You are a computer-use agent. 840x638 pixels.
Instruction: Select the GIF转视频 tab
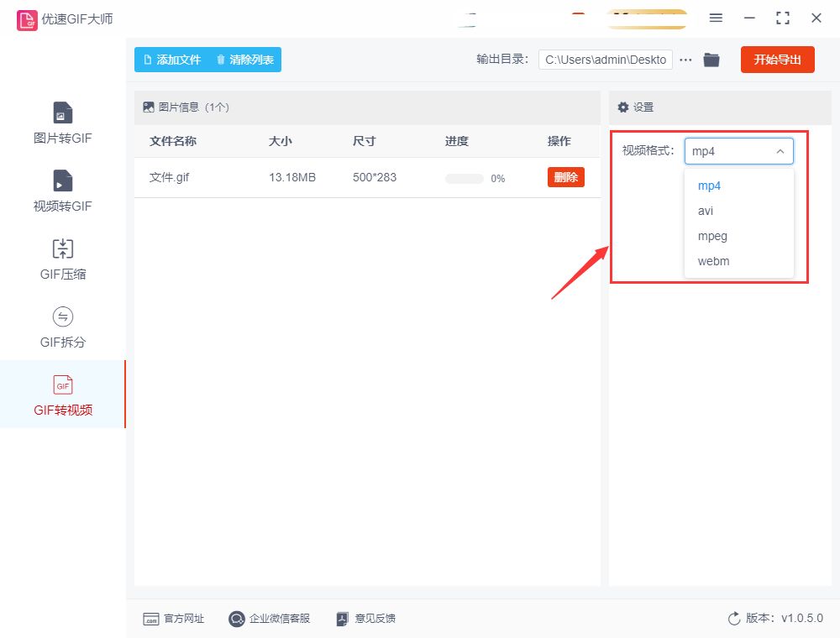pos(63,395)
